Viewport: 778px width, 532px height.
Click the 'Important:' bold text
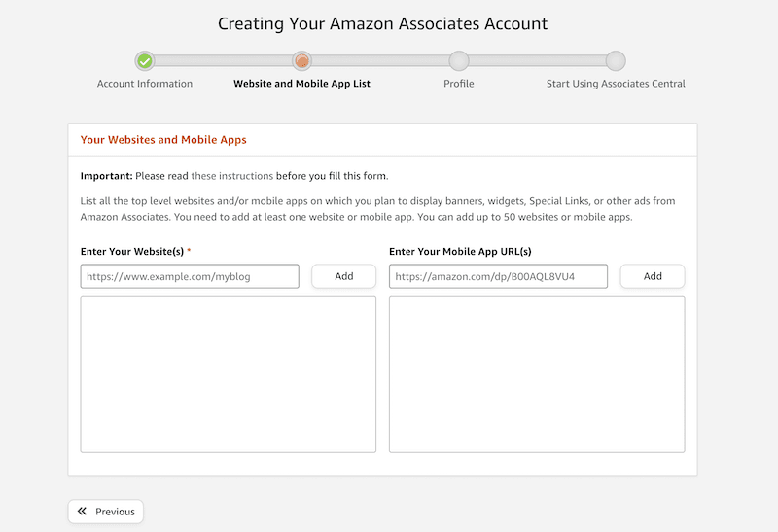click(x=106, y=176)
